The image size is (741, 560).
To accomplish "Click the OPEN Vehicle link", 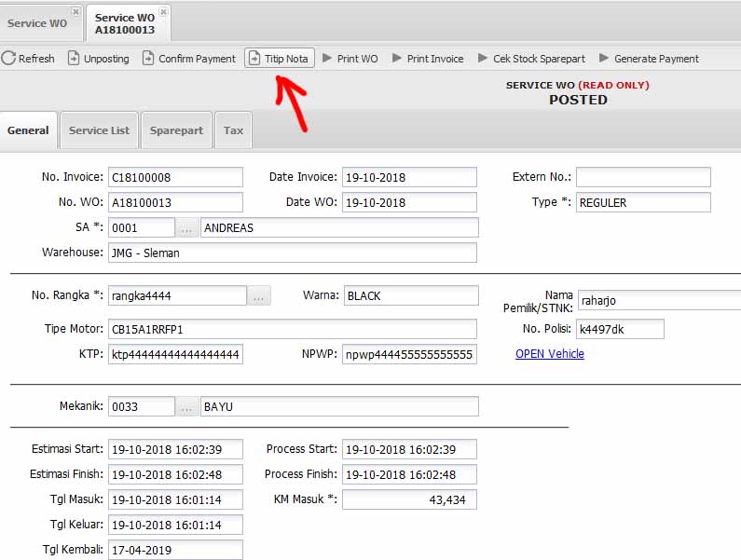I will pyautogui.click(x=550, y=354).
